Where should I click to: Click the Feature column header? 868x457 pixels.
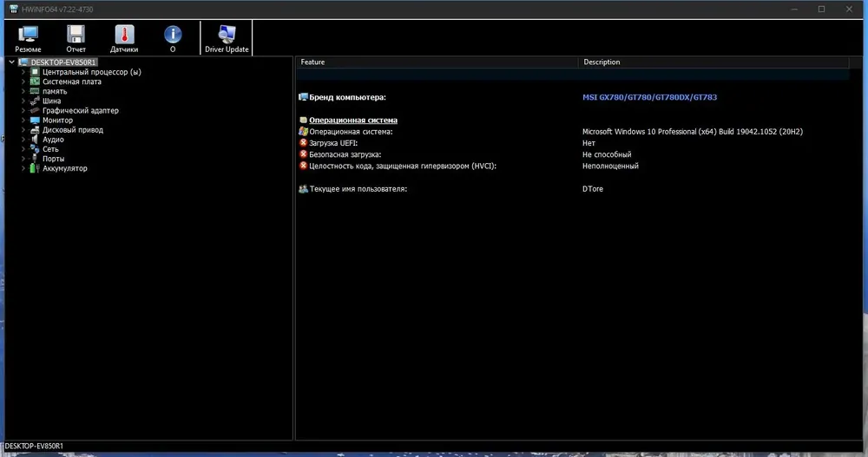[437, 62]
